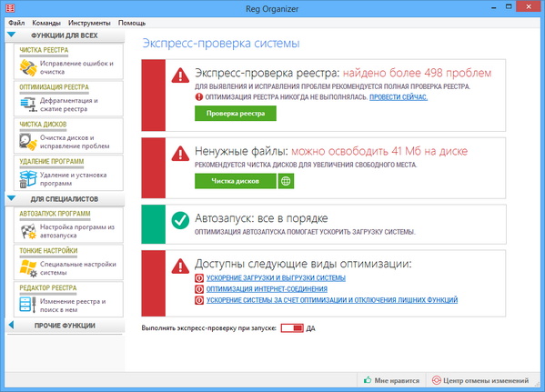This screenshot has width=545, height=392.
Task: Open Оптимизация интернет-соединения link
Action: point(267,289)
